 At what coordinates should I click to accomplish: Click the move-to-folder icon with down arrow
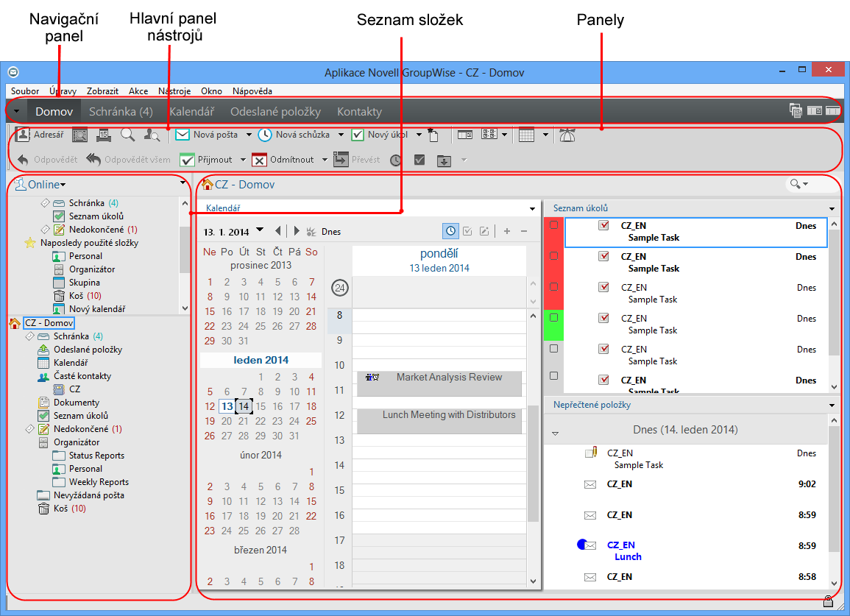(444, 160)
